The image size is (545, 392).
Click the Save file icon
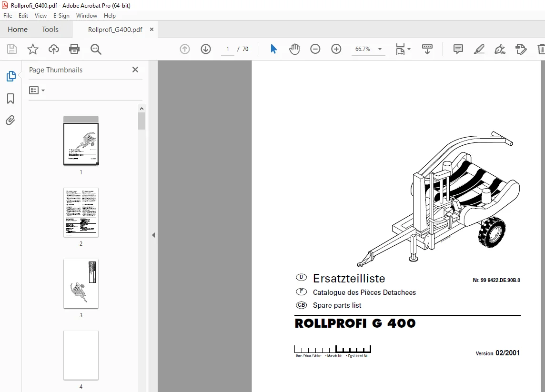click(12, 49)
